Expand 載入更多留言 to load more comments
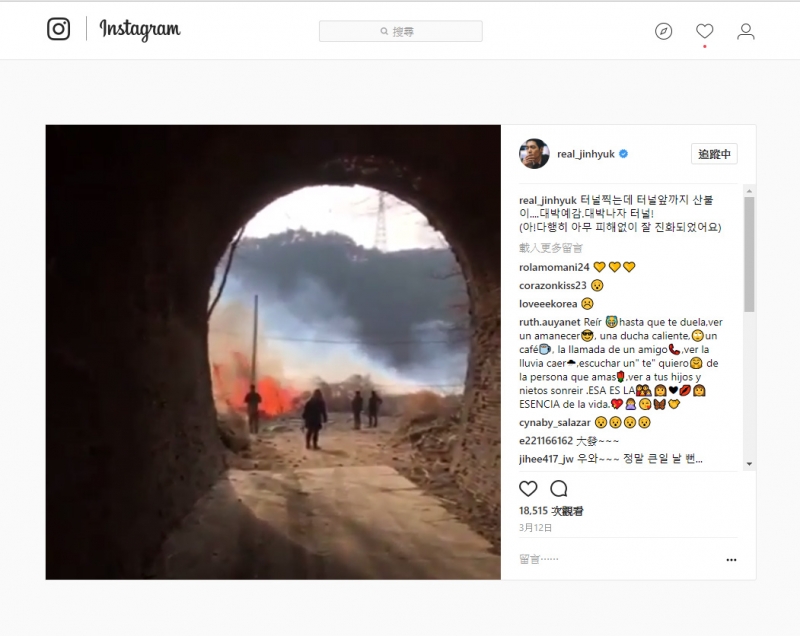The width and height of the screenshot is (800, 636). (551, 248)
